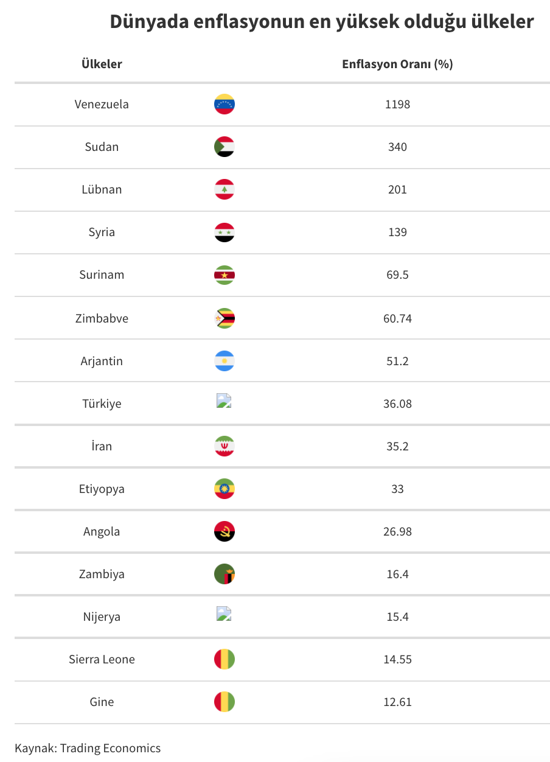Select the Etiyopya flag icon

pos(224,489)
